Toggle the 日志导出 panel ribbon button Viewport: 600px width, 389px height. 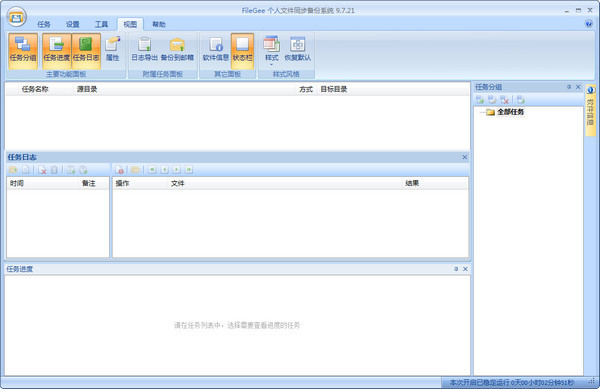pos(145,50)
